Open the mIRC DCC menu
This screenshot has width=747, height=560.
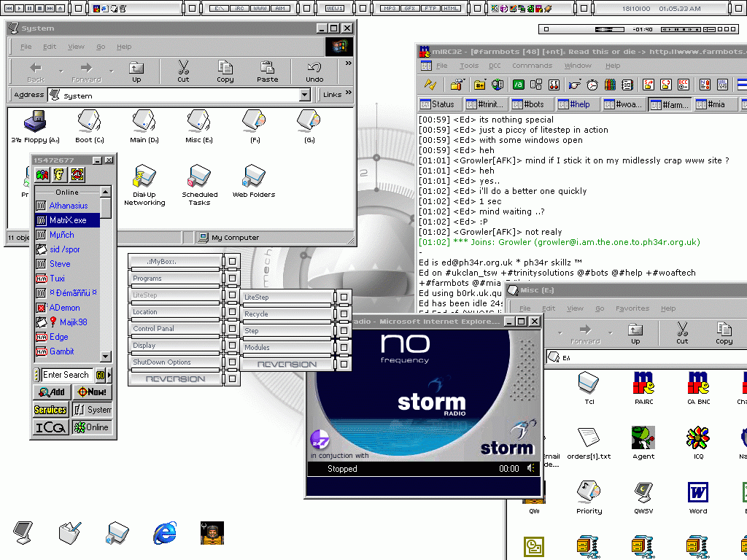pos(495,66)
